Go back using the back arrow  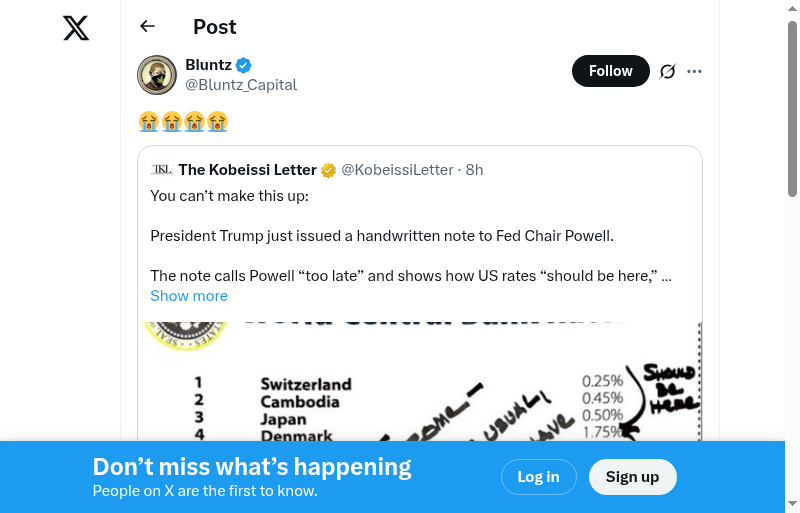click(x=148, y=26)
